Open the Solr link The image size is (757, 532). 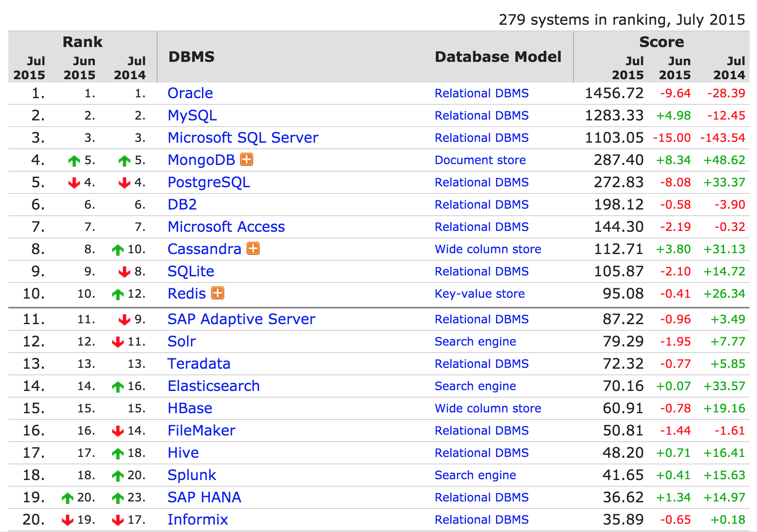(x=181, y=341)
